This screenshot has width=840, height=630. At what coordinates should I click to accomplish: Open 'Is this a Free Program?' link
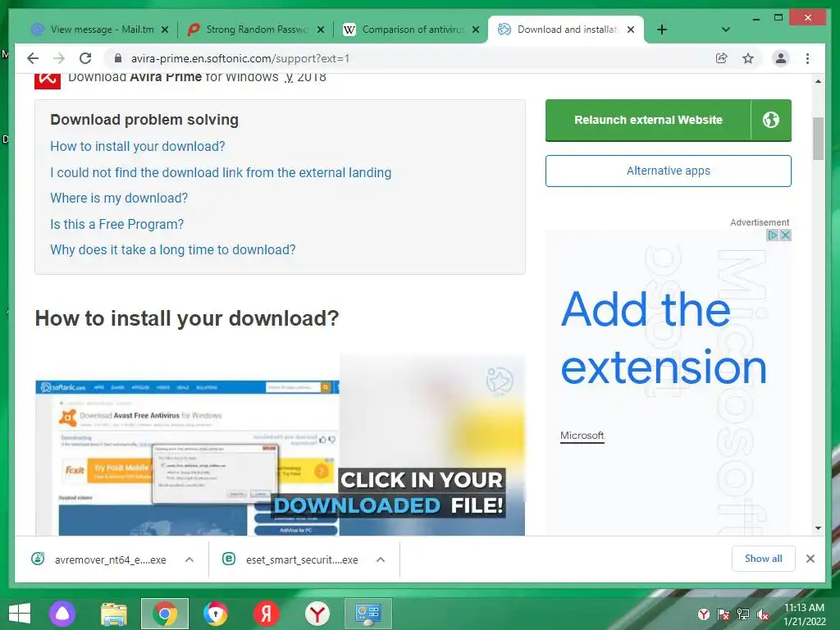tap(116, 224)
